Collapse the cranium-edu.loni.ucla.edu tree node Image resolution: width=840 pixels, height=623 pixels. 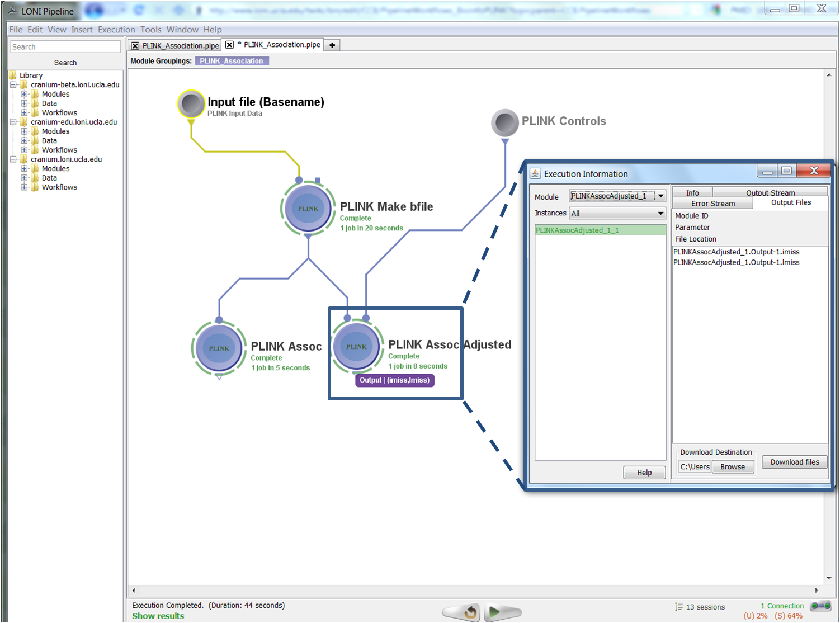coord(13,122)
